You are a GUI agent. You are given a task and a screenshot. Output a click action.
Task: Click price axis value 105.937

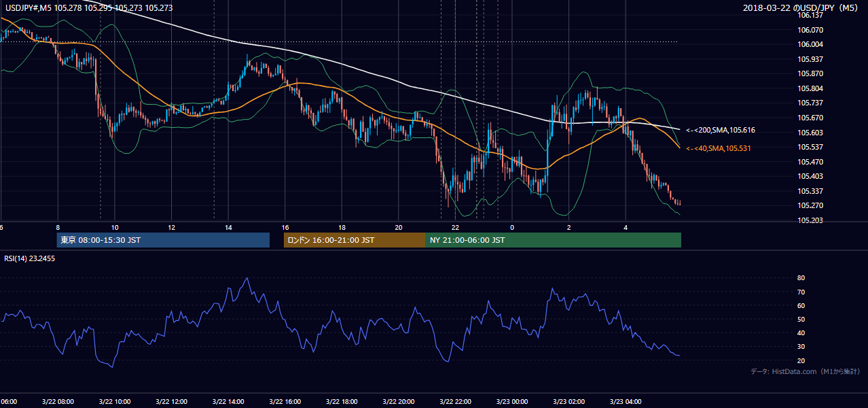pos(810,59)
